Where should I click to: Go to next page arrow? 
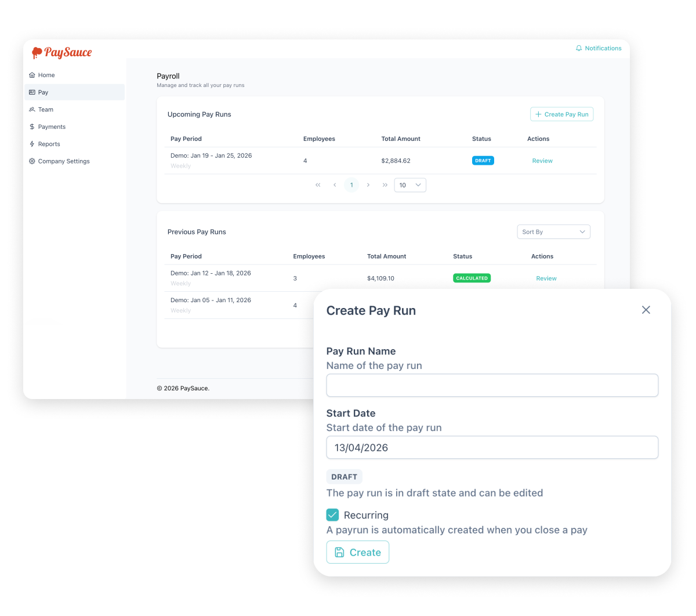(x=368, y=185)
